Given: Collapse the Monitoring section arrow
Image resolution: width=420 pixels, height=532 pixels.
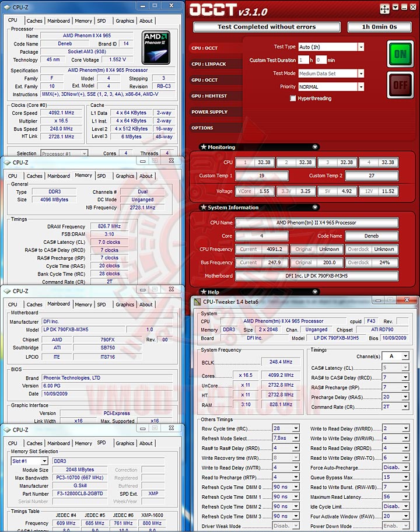Looking at the screenshot, I should 315,147.
